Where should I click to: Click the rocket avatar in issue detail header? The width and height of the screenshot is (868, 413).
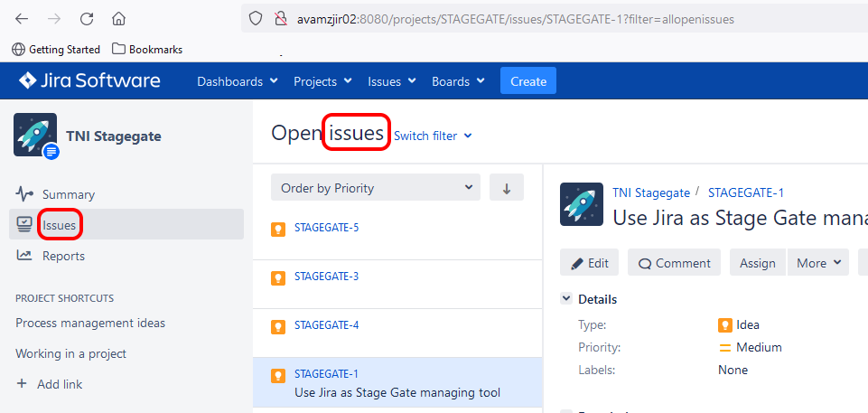pos(582,204)
